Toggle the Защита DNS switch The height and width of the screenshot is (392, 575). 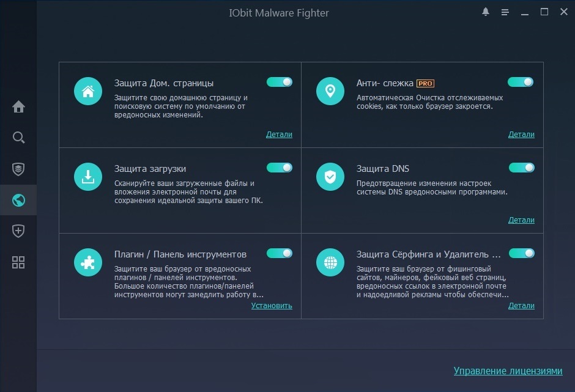521,168
